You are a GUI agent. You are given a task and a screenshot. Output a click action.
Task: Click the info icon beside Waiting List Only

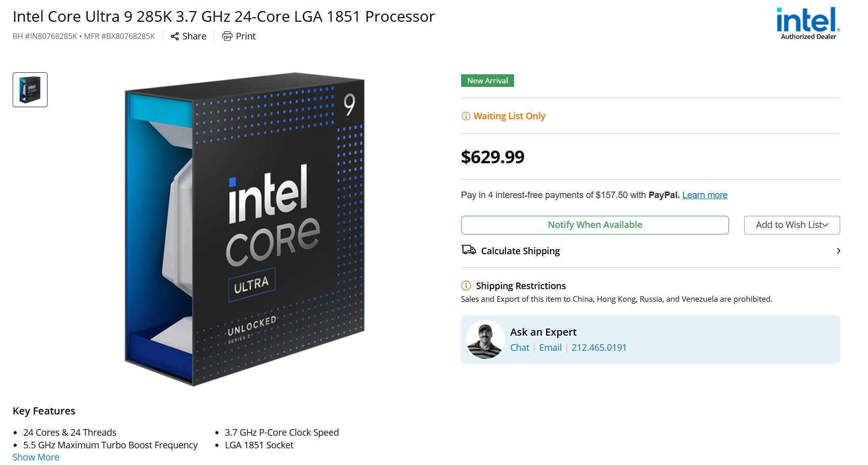click(x=465, y=116)
